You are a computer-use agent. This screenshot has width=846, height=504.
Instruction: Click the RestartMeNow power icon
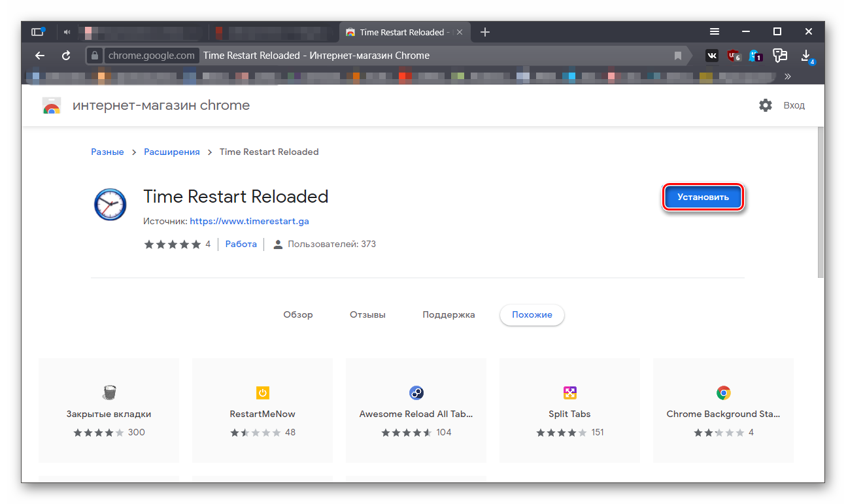[x=262, y=393]
